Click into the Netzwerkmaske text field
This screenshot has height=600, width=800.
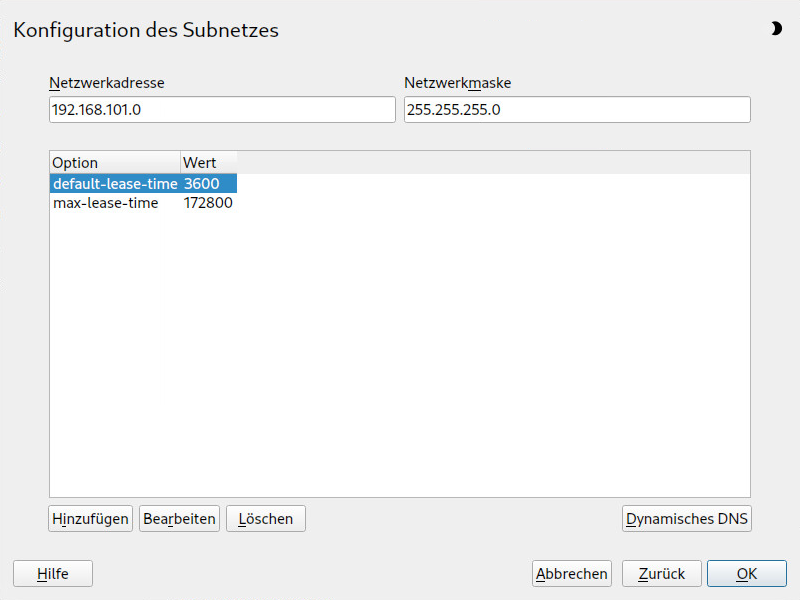(577, 110)
